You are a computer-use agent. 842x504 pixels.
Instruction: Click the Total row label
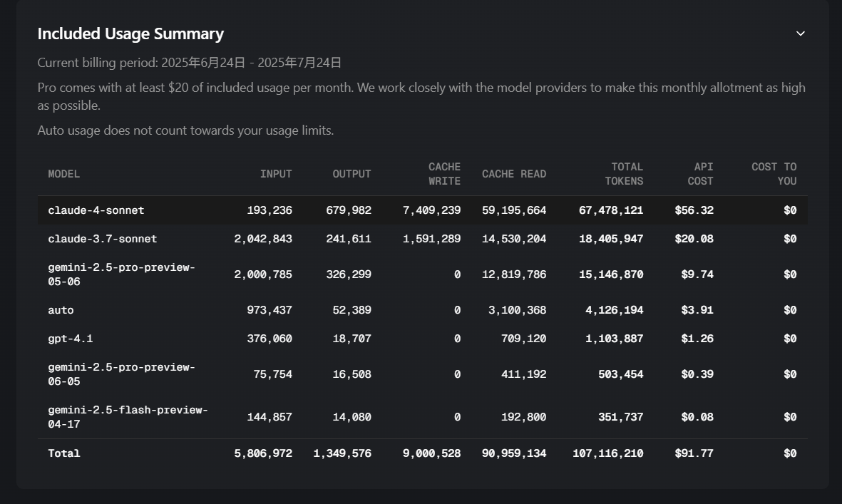click(x=64, y=453)
